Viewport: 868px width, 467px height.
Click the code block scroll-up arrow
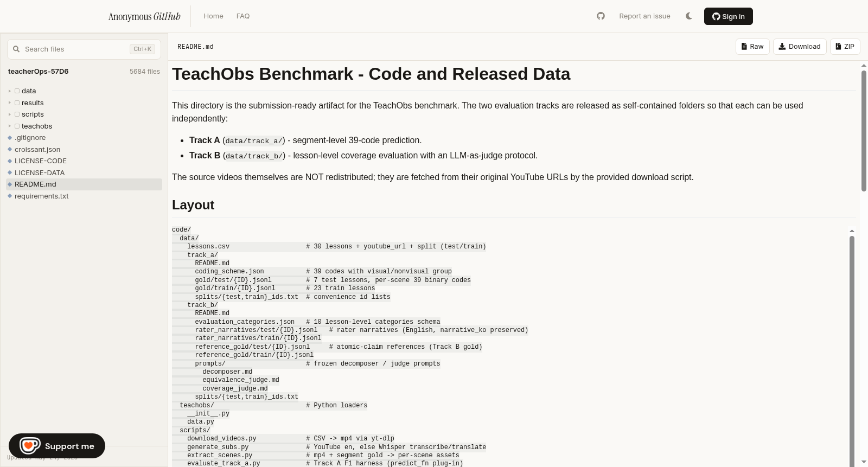(852, 231)
